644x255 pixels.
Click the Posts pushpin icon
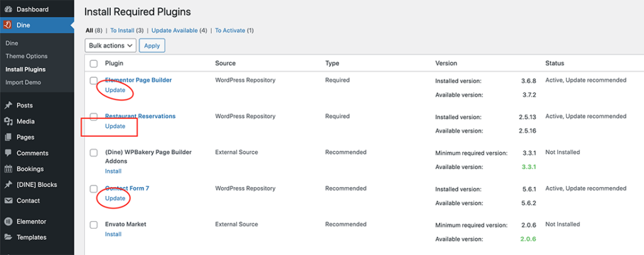[x=8, y=106]
